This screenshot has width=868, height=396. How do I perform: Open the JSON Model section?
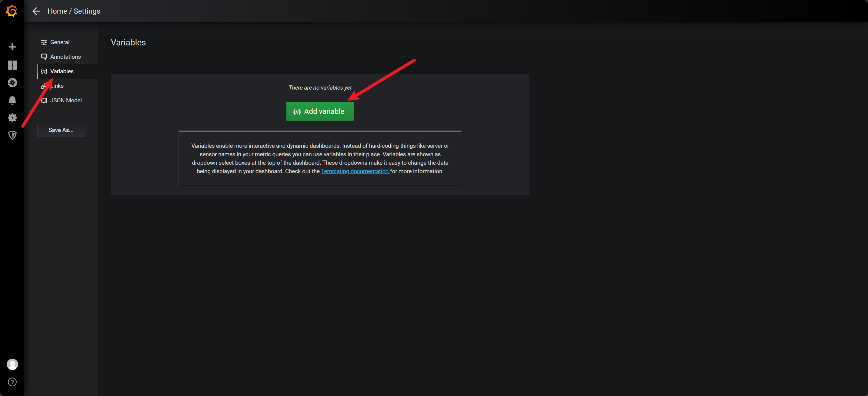pos(66,100)
